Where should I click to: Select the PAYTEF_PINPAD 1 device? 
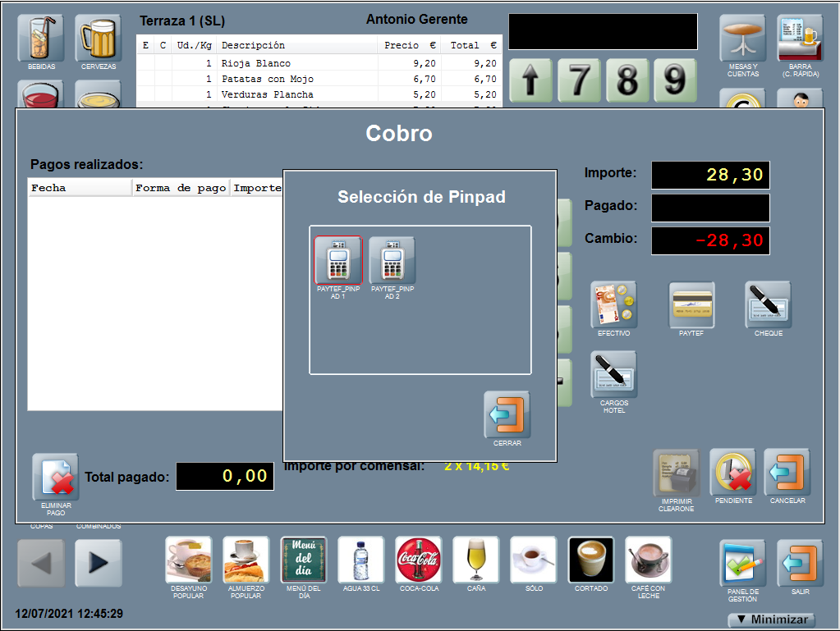click(337, 261)
